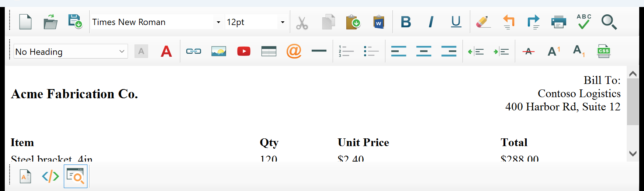
Task: Insert an email link with the @ icon
Action: coord(294,51)
